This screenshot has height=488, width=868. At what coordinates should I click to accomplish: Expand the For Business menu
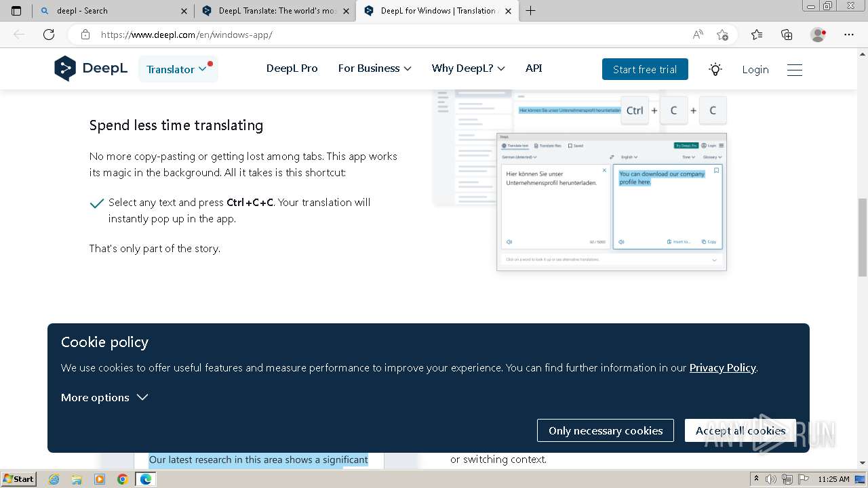tap(374, 68)
